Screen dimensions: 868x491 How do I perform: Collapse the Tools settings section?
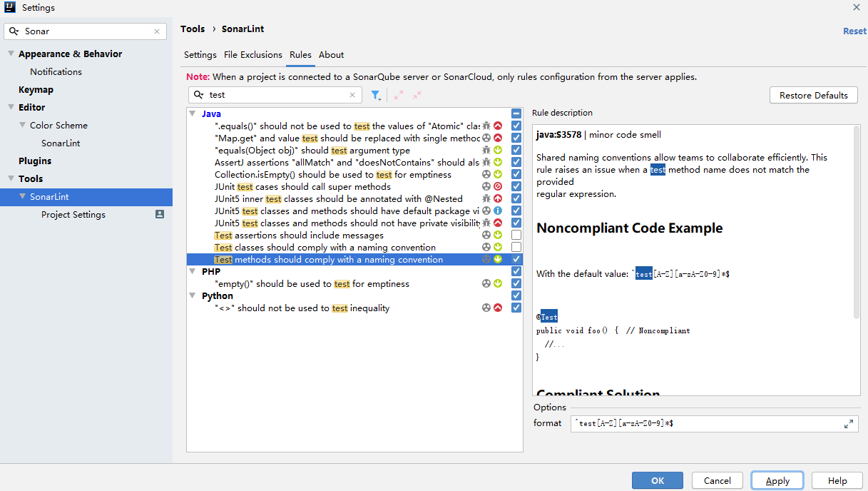[11, 178]
